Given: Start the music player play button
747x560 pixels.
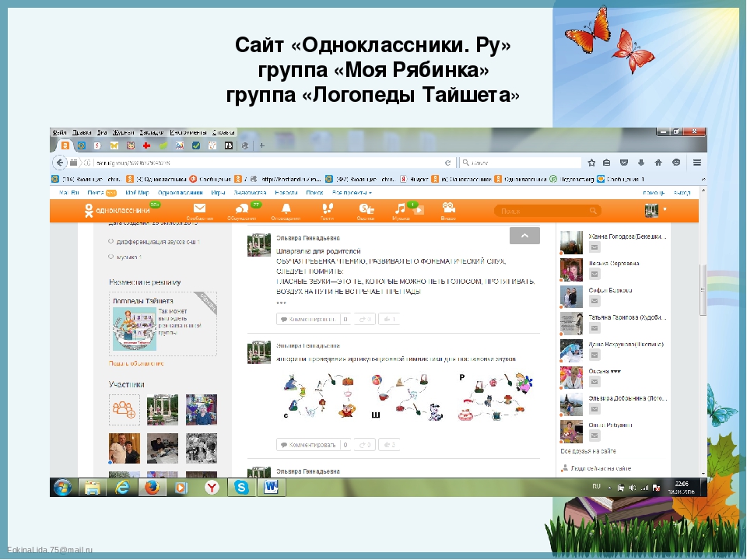Looking at the screenshot, I should point(419,211).
